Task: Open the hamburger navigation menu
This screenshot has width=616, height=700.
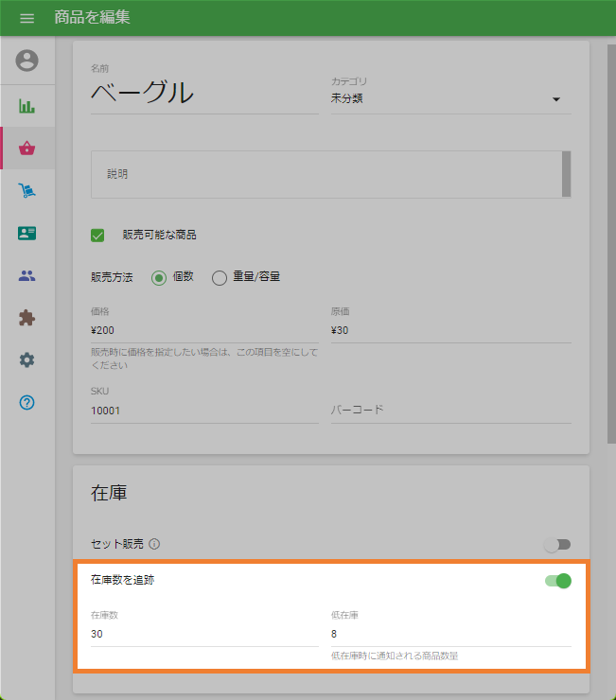Action: (x=26, y=18)
